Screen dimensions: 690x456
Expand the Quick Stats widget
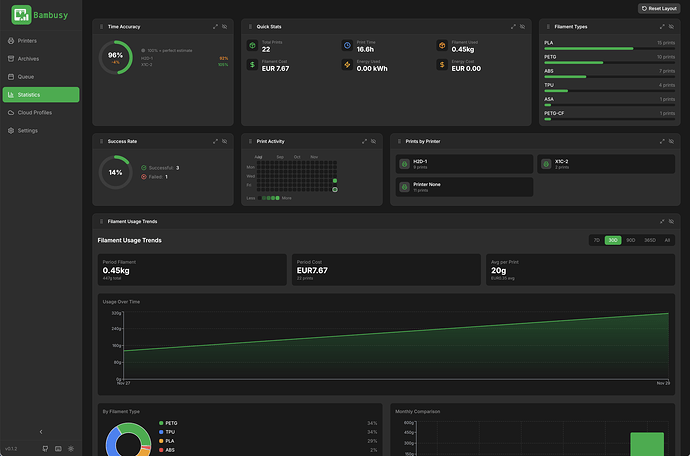[513, 27]
